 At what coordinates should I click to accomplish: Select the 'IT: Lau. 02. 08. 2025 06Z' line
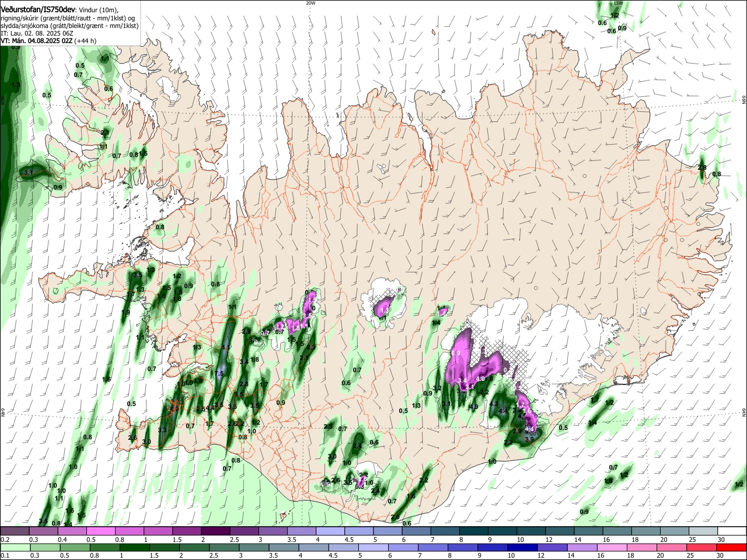click(x=37, y=33)
